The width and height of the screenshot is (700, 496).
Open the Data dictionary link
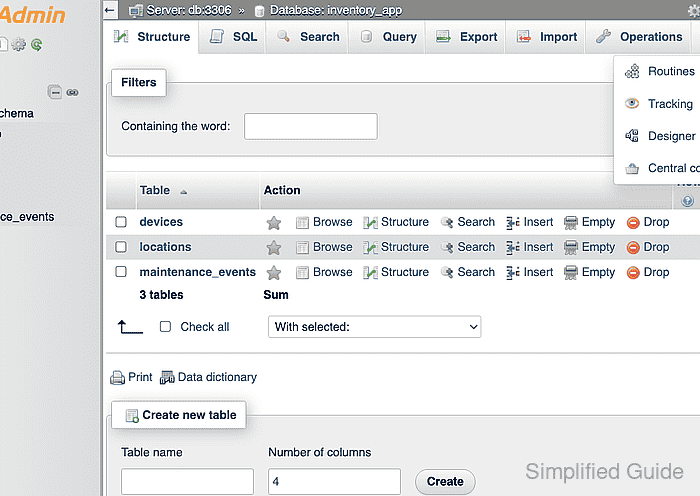(x=208, y=377)
